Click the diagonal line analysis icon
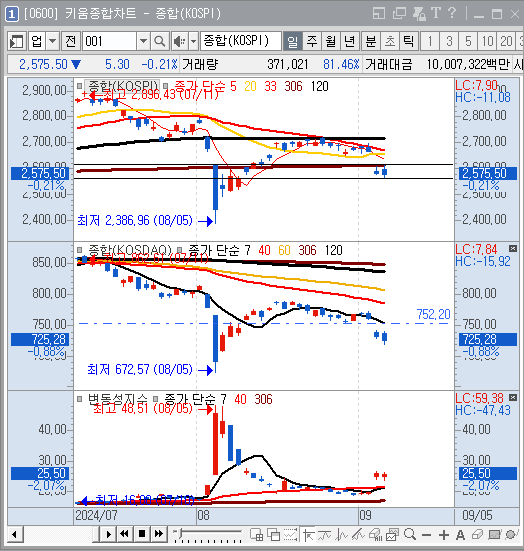The image size is (524, 551). (x=358, y=535)
